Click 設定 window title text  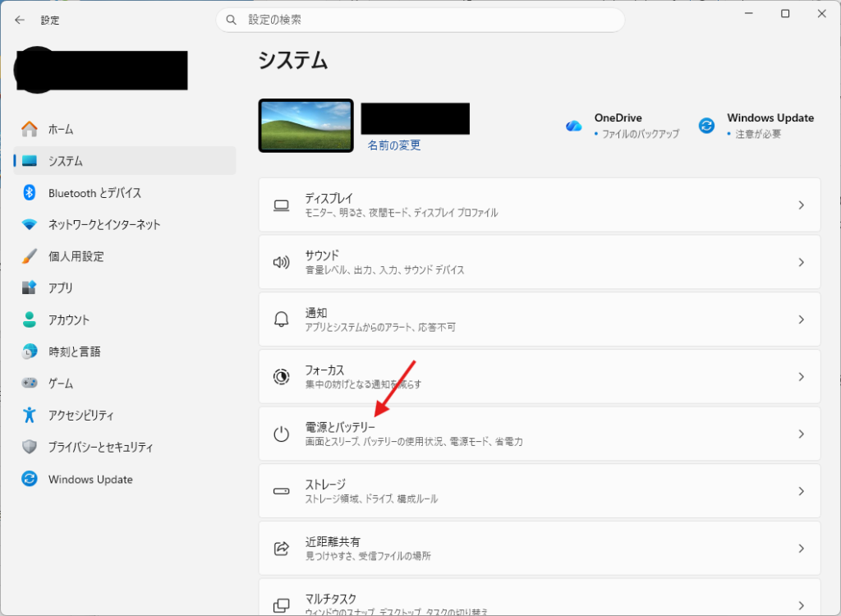pos(50,20)
